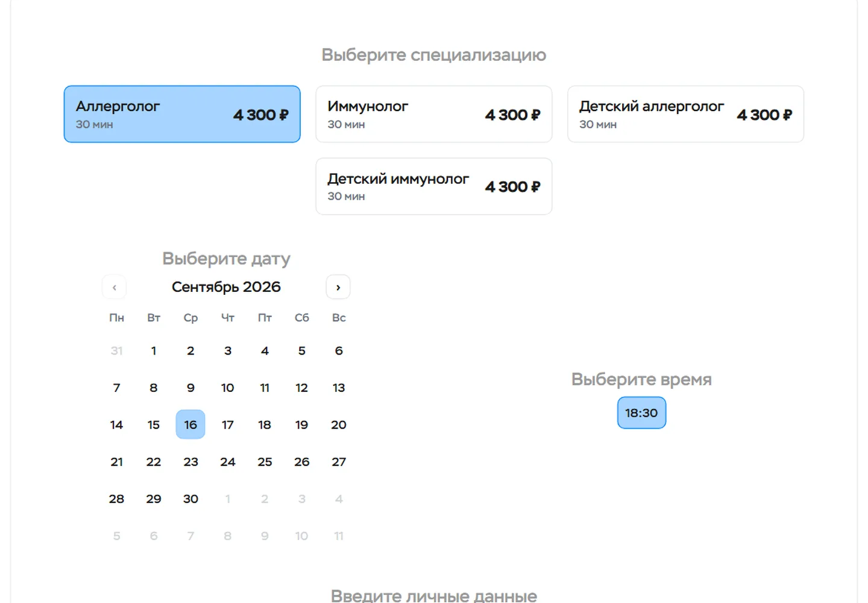Select September 18 in the calendar

pos(265,425)
